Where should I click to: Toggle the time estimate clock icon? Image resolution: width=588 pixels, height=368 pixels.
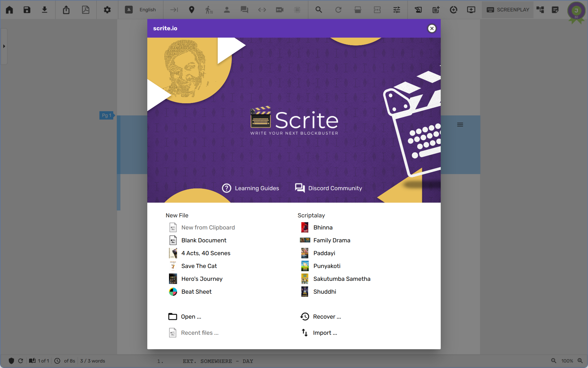point(57,361)
